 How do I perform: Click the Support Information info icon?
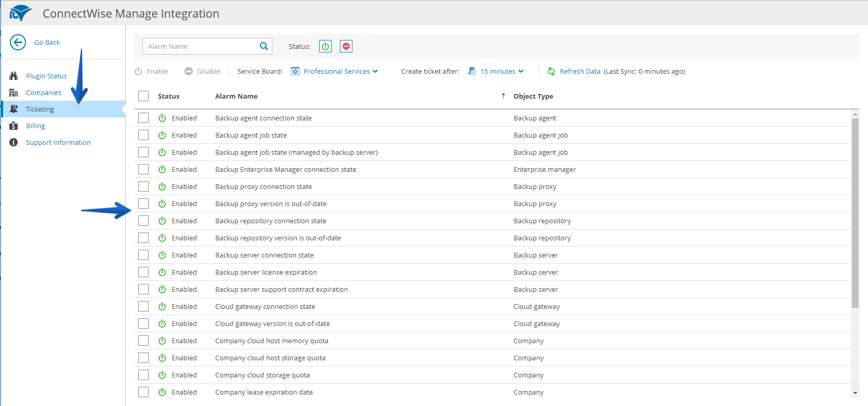coord(14,142)
